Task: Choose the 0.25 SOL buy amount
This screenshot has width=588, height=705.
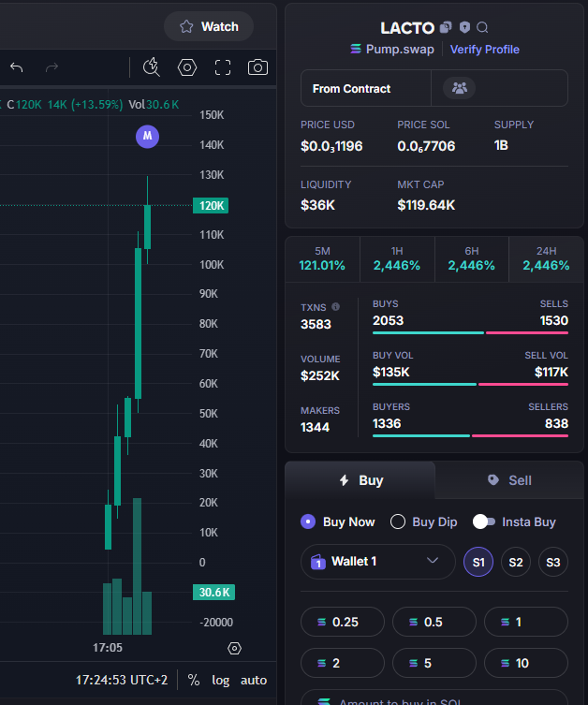Action: click(x=343, y=622)
